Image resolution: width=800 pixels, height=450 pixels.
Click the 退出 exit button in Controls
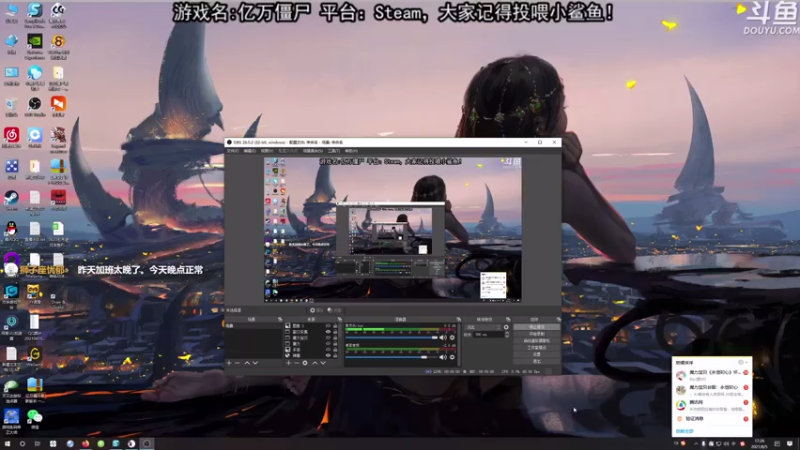536,361
